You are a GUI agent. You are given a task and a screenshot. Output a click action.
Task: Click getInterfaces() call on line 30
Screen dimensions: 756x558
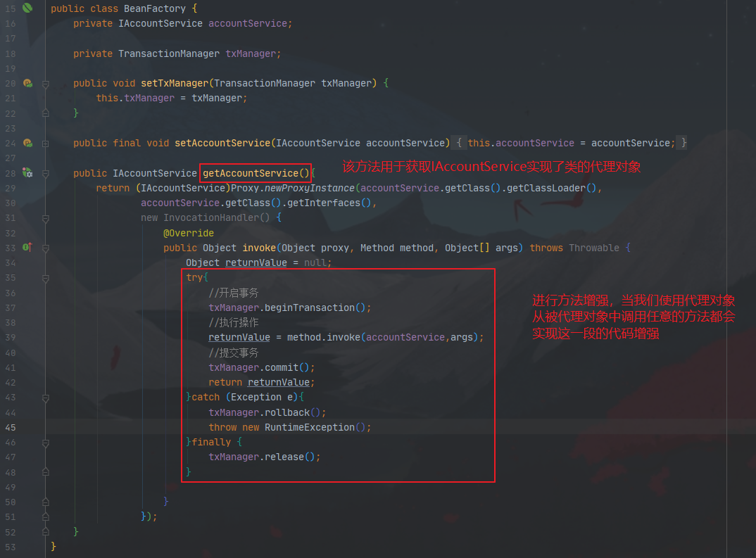[x=328, y=203]
